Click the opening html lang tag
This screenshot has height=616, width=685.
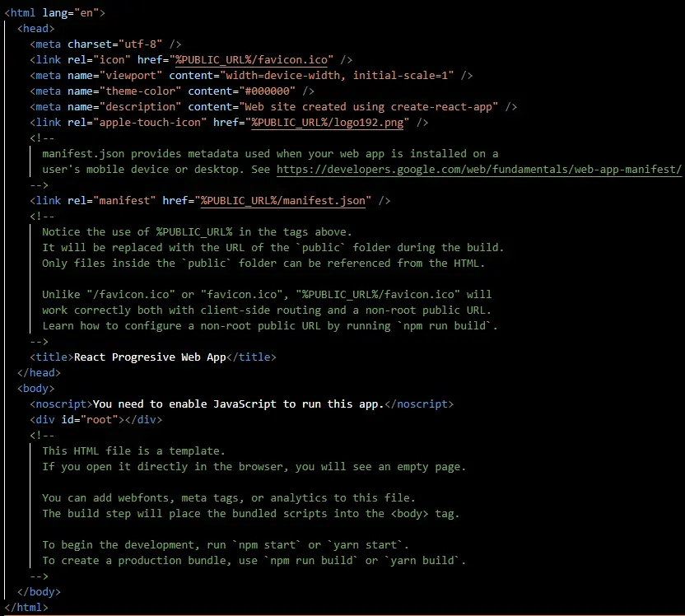coord(54,12)
